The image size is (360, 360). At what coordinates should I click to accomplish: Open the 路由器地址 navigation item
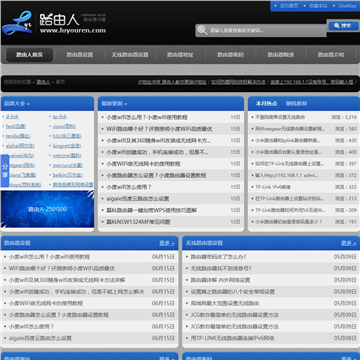180,55
